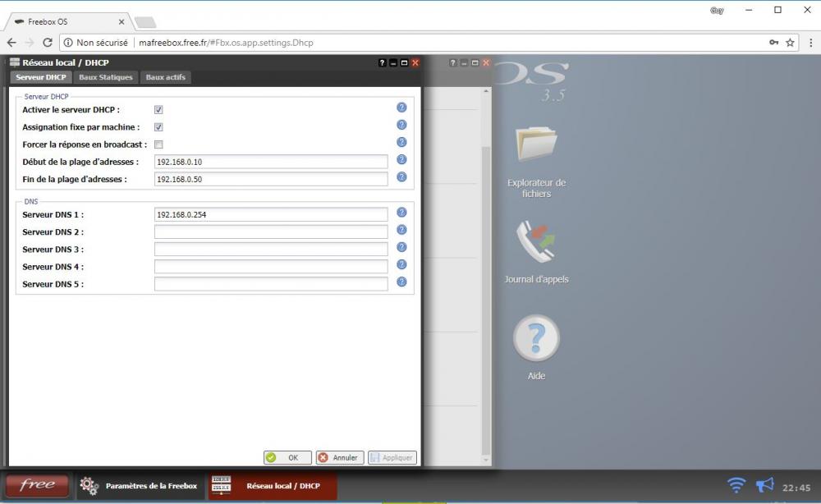
Task: Focus Serveur DNS 4 field
Action: [x=271, y=267]
